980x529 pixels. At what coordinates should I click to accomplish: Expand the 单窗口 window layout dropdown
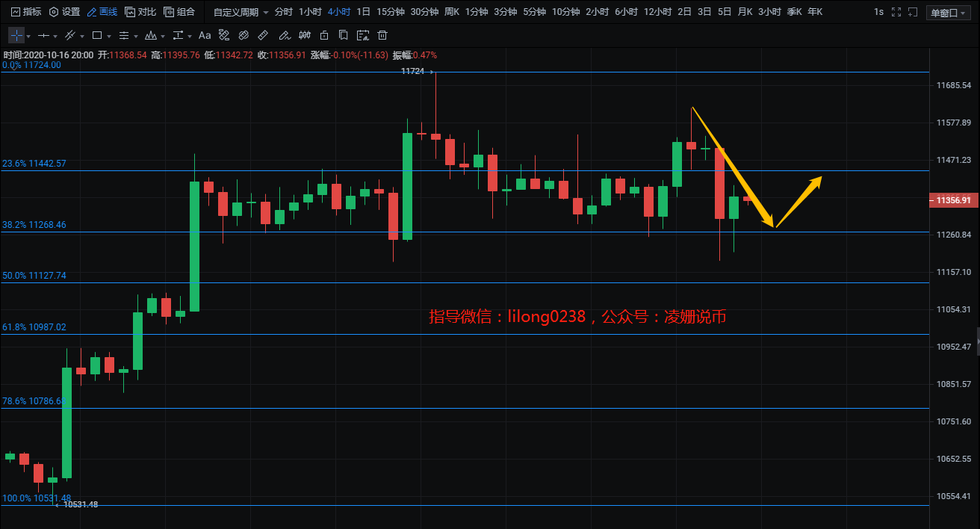949,12
